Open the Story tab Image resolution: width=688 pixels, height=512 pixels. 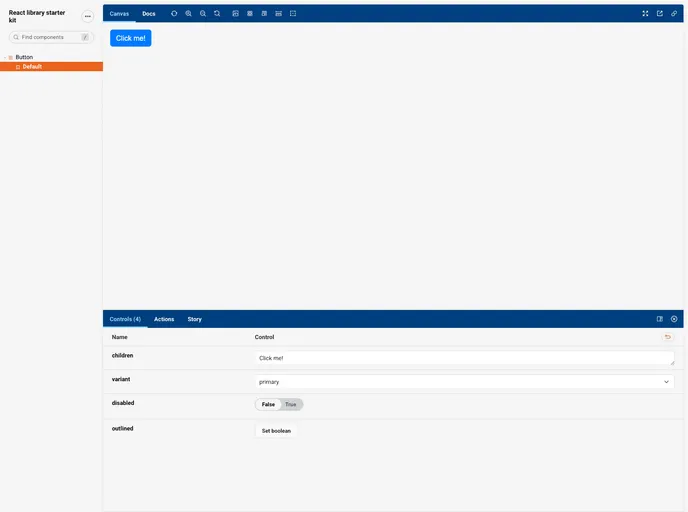pos(195,319)
